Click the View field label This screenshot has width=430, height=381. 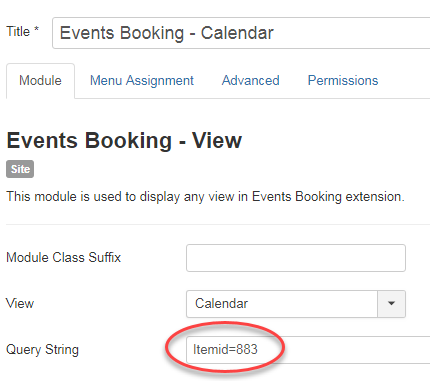pos(20,304)
